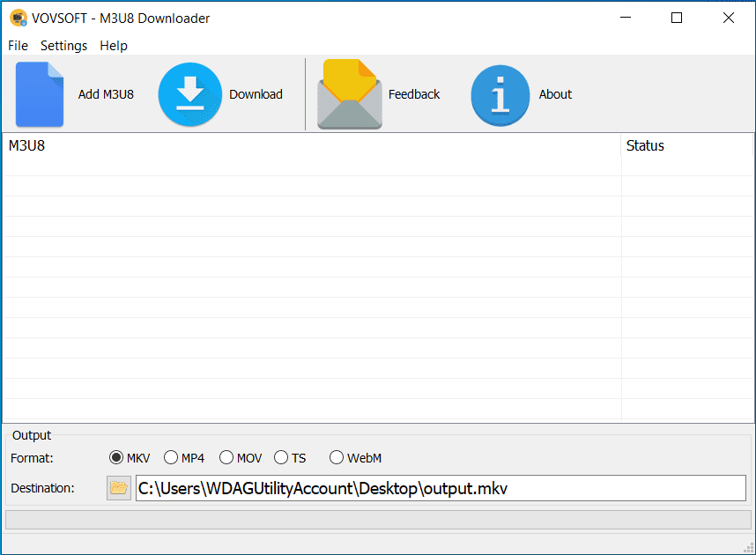Open the File menu
The height and width of the screenshot is (555, 756).
[x=18, y=46]
